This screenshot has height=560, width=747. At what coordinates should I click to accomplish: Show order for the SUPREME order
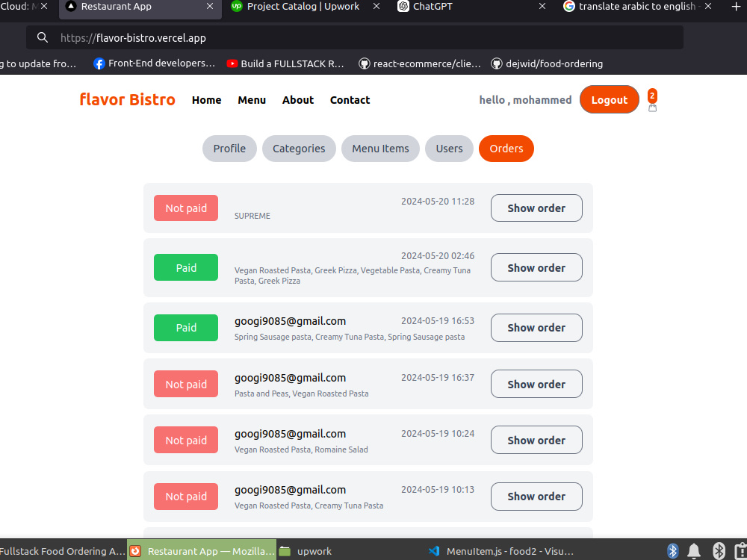pyautogui.click(x=536, y=208)
